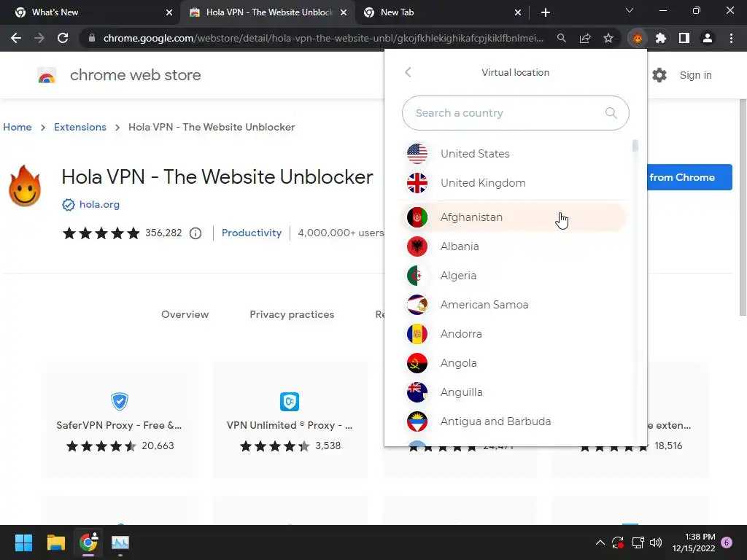Open the clock showing 1:38 PM
Image resolution: width=747 pixels, height=560 pixels.
tap(694, 542)
